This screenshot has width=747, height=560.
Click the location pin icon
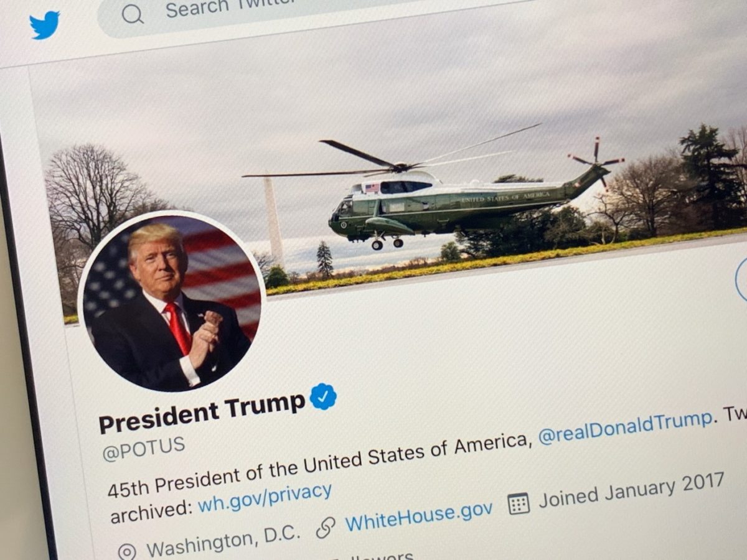click(127, 551)
